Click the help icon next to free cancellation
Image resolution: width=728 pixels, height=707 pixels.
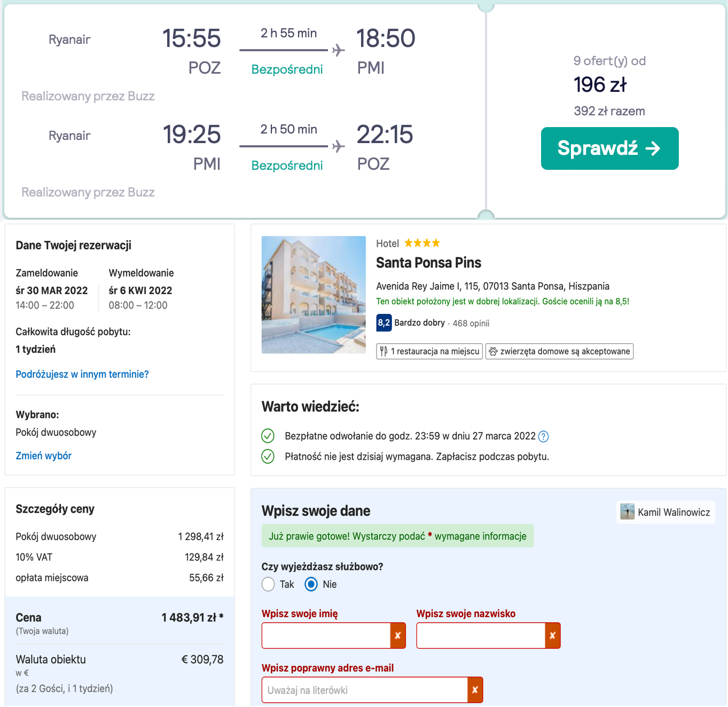(543, 436)
